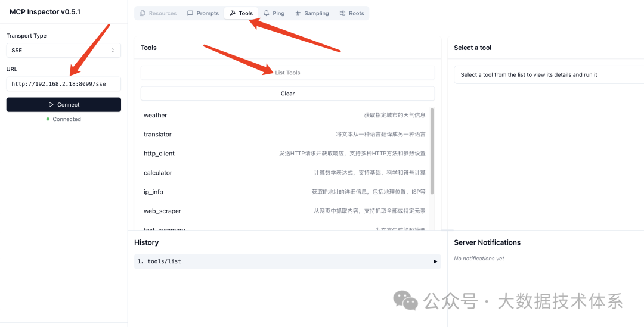Select the ip_info tool
The width and height of the screenshot is (644, 327).
pos(284,192)
